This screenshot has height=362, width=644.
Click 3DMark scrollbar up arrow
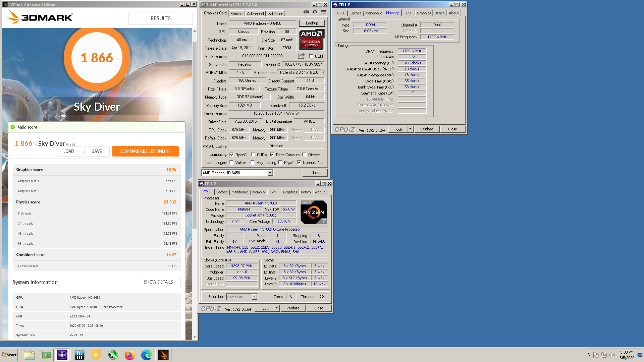[195, 31]
